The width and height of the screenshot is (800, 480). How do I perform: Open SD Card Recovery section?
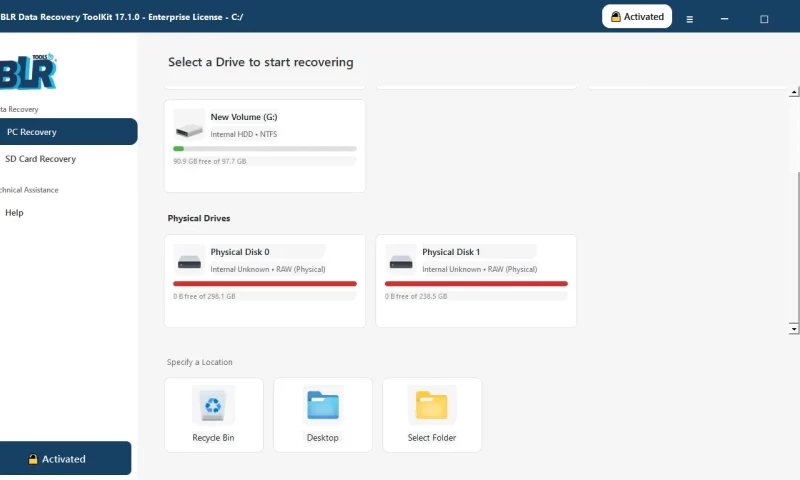pyautogui.click(x=40, y=159)
